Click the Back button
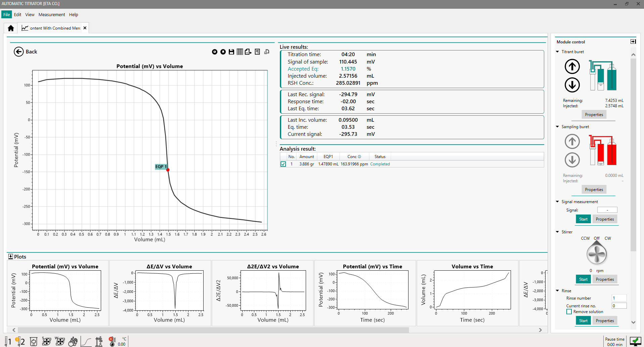Image resolution: width=644 pixels, height=347 pixels. click(26, 52)
